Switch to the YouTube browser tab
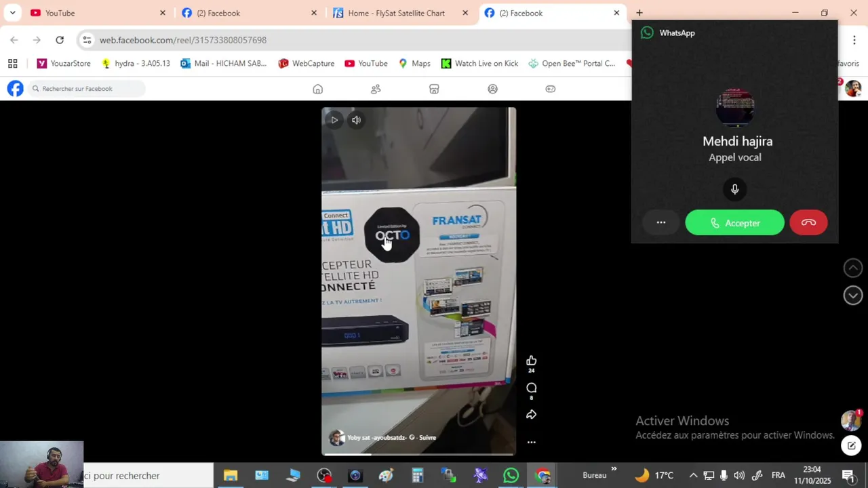 (95, 13)
